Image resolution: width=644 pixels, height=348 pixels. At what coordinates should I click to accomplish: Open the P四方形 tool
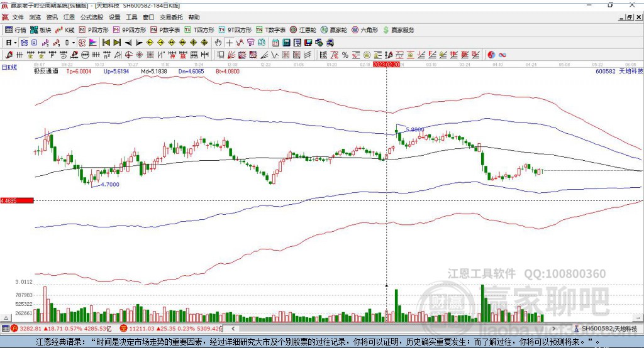pyautogui.click(x=94, y=30)
